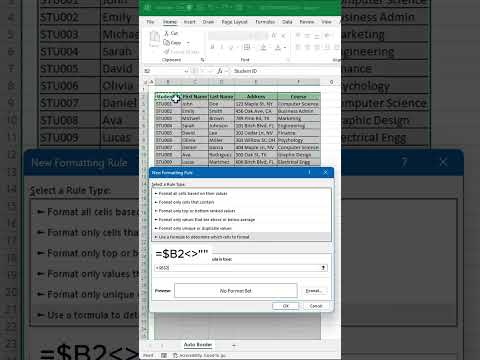Click the Fill Color bucket icon
This screenshot has height=360, width=480.
point(263,48)
